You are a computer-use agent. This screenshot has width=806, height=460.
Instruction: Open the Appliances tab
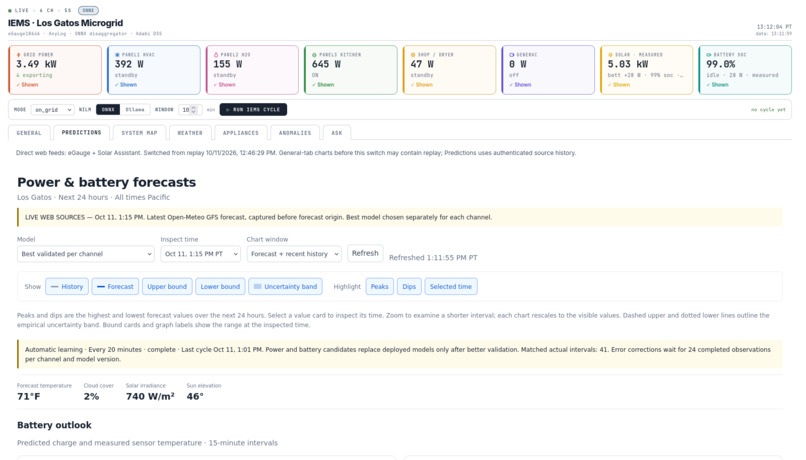[241, 133]
